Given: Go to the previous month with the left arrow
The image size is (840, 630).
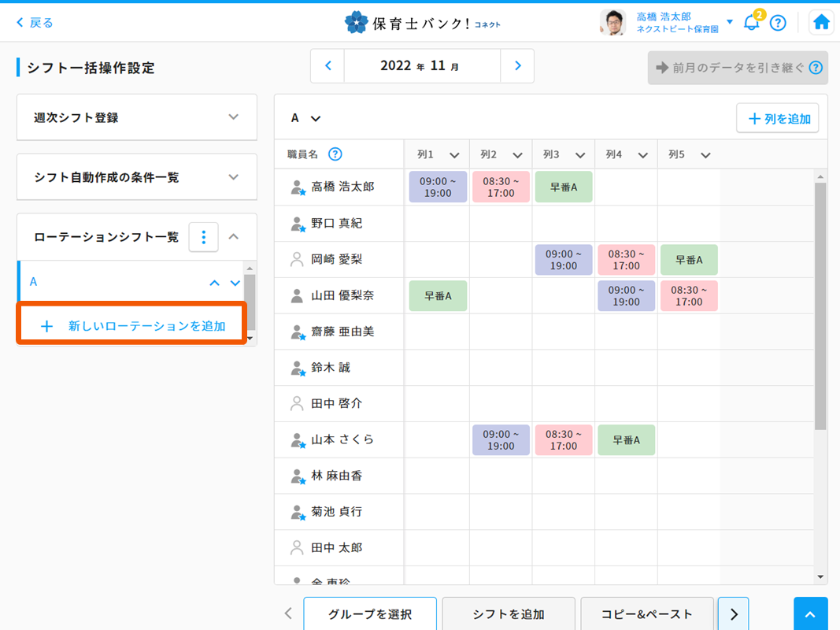Looking at the screenshot, I should tap(328, 66).
